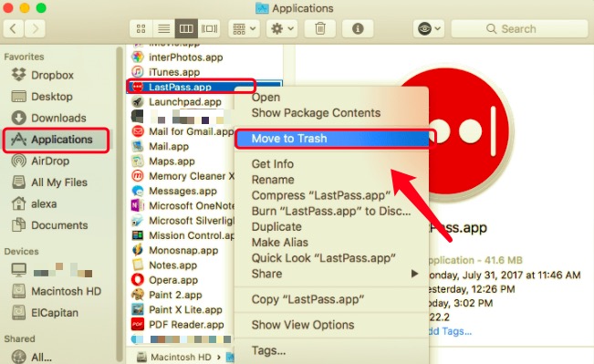Select Paint 2.app in the list
594x364 pixels.
click(x=175, y=295)
